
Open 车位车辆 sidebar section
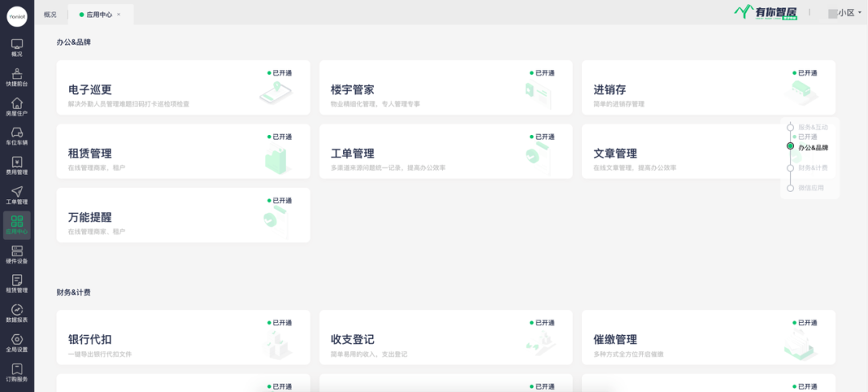pyautogui.click(x=17, y=136)
